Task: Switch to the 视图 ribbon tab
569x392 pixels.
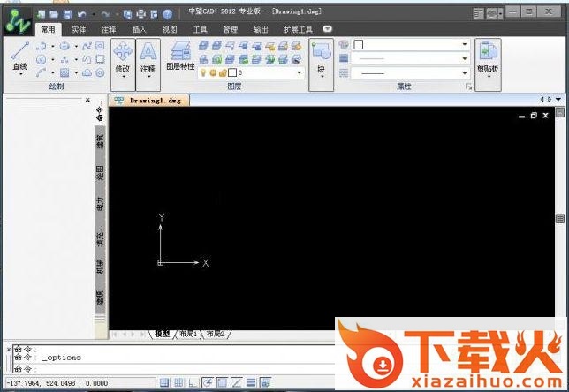Action: click(x=170, y=30)
